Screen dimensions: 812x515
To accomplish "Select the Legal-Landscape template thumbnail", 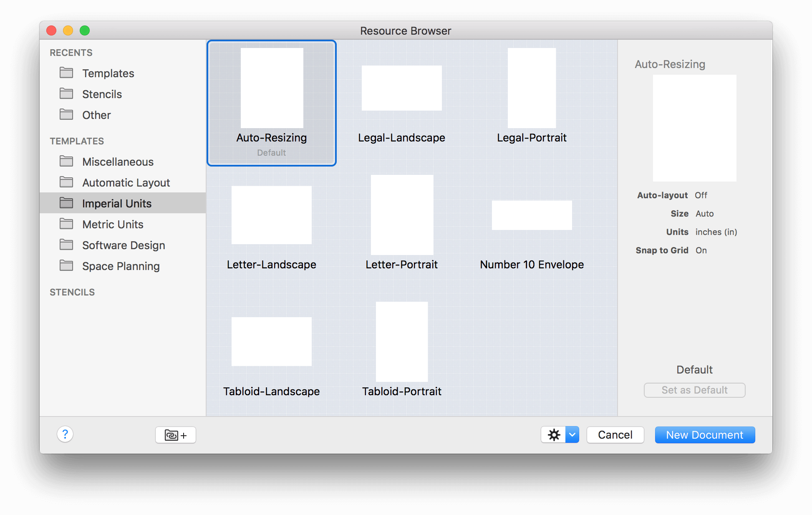I will coord(401,88).
